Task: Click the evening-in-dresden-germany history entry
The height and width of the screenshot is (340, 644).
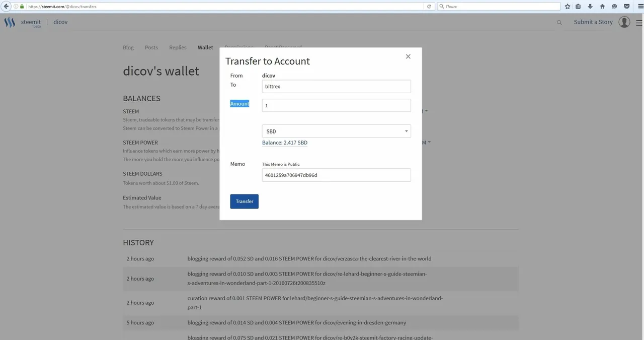Action: pyautogui.click(x=297, y=322)
